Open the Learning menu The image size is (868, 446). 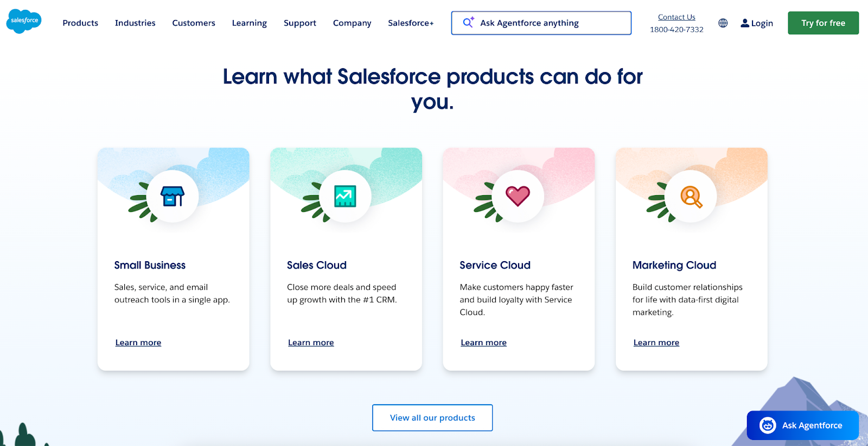pyautogui.click(x=250, y=23)
